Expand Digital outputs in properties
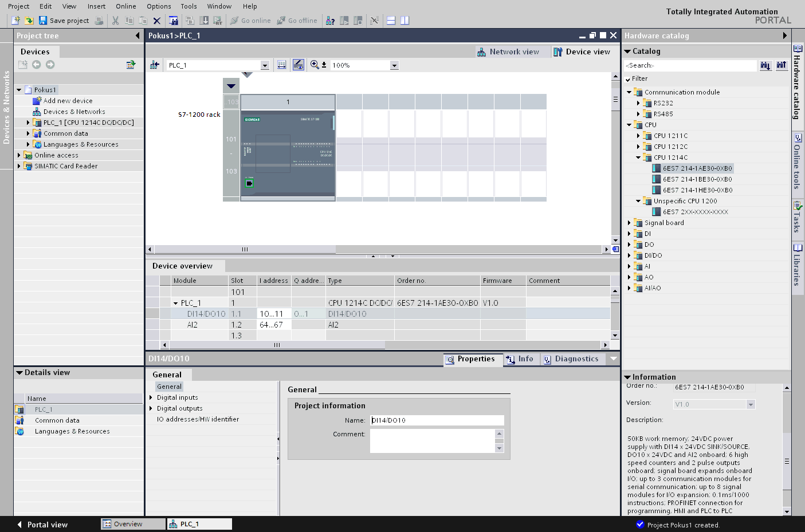The height and width of the screenshot is (532, 805). (x=151, y=408)
